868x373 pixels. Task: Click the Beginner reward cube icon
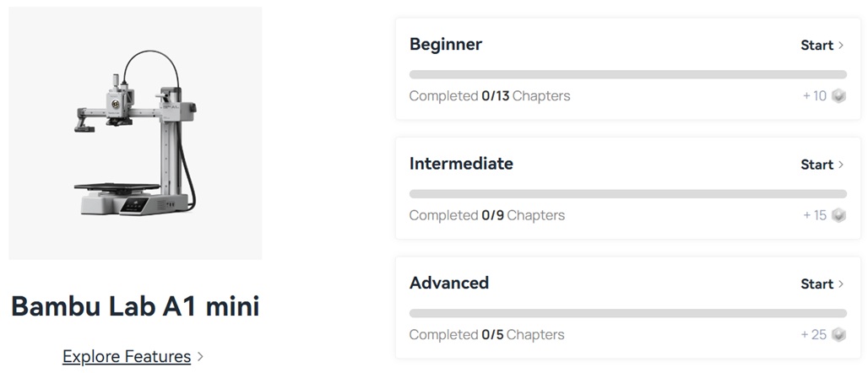[x=838, y=96]
